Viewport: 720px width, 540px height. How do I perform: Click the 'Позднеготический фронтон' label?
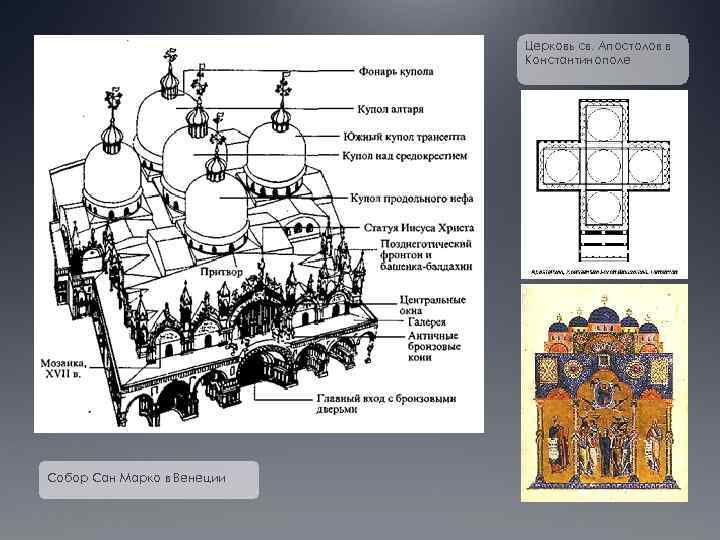(426, 255)
